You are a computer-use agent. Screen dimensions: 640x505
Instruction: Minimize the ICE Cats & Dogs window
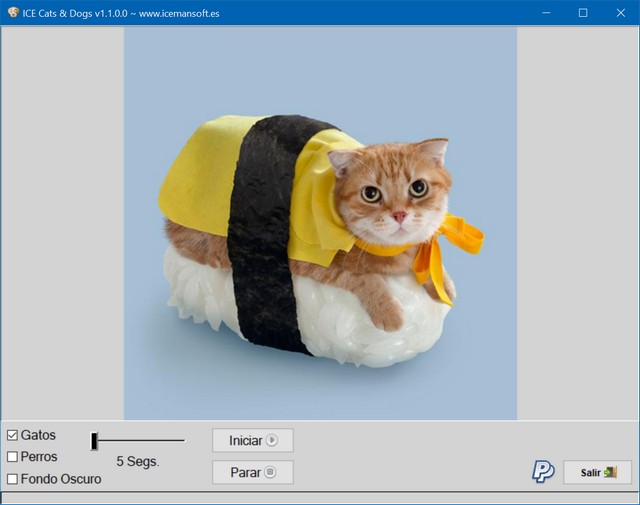click(x=547, y=13)
